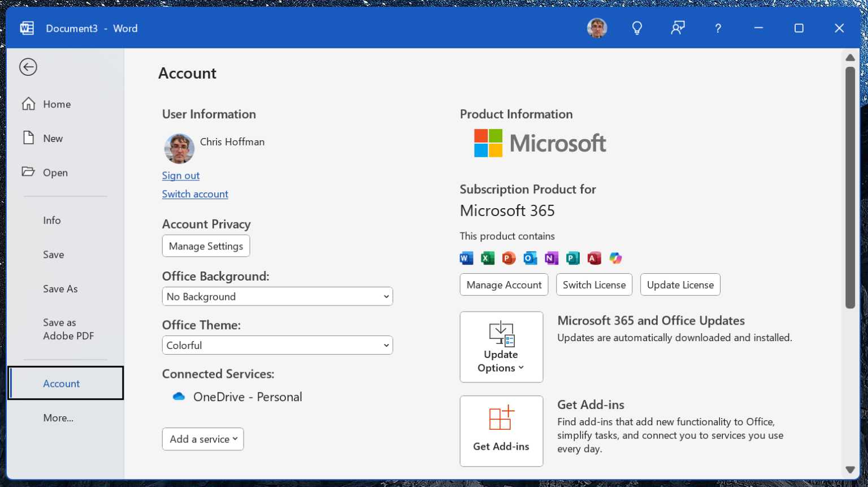Click the back arrow to leave Account
The width and height of the screenshot is (868, 487).
point(28,67)
